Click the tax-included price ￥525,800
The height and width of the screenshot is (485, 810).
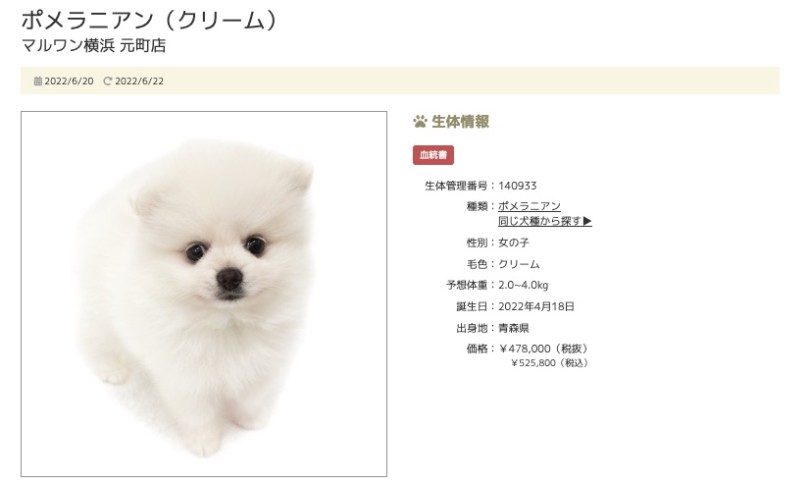[x=533, y=363]
